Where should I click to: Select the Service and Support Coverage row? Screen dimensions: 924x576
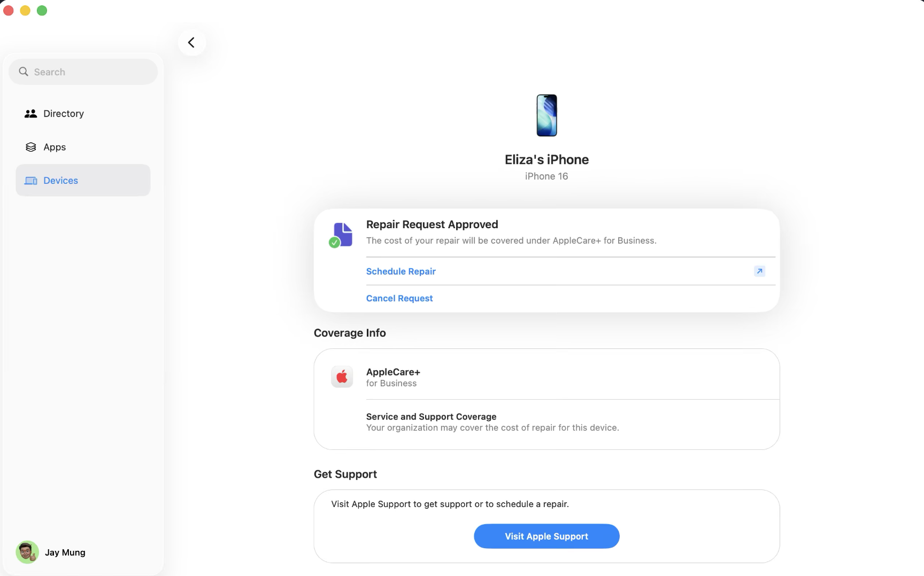(x=492, y=422)
